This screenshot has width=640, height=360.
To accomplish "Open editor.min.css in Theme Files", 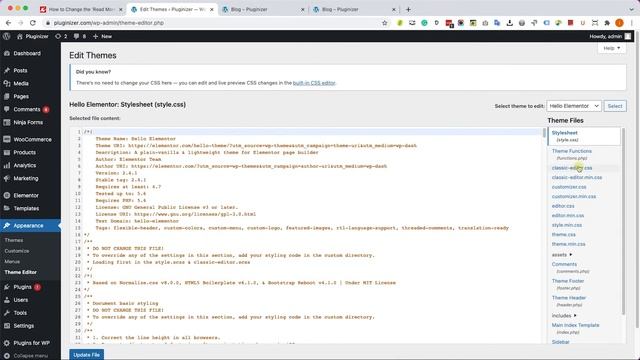I will coord(568,216).
